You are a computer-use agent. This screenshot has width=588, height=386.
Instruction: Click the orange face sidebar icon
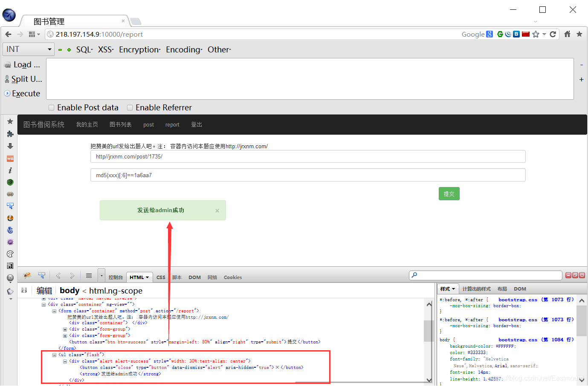coord(10,218)
